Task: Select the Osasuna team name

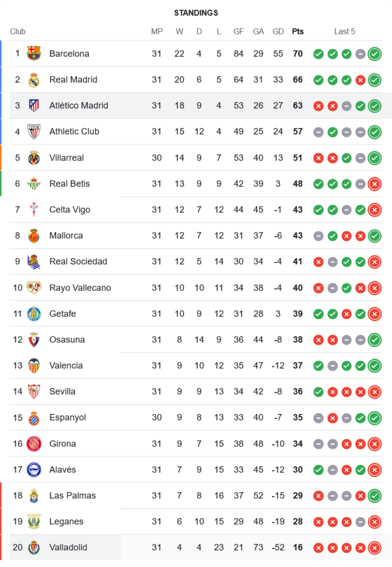Action: [x=67, y=340]
